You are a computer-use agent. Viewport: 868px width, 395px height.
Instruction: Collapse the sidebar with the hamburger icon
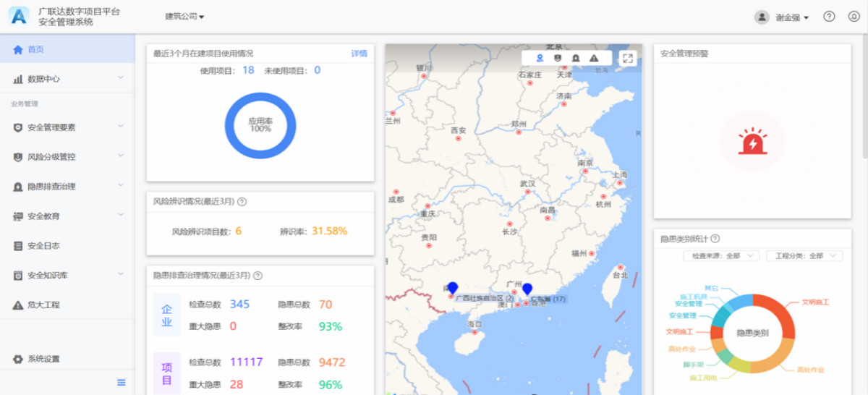[x=121, y=383]
